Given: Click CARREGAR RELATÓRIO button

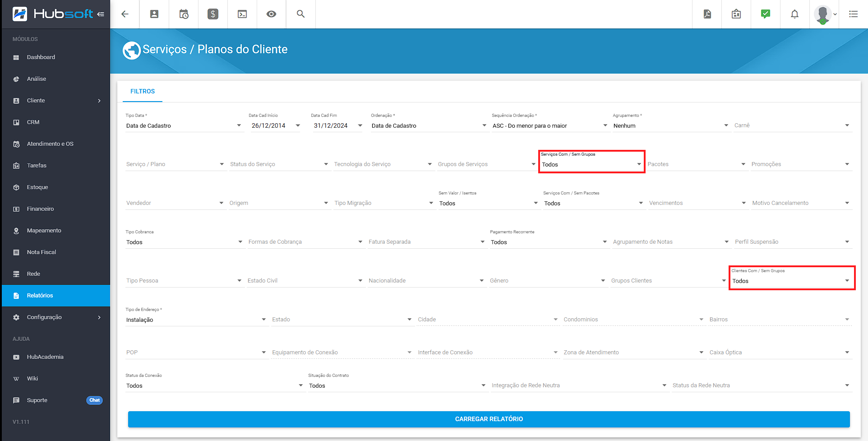Looking at the screenshot, I should pos(489,419).
